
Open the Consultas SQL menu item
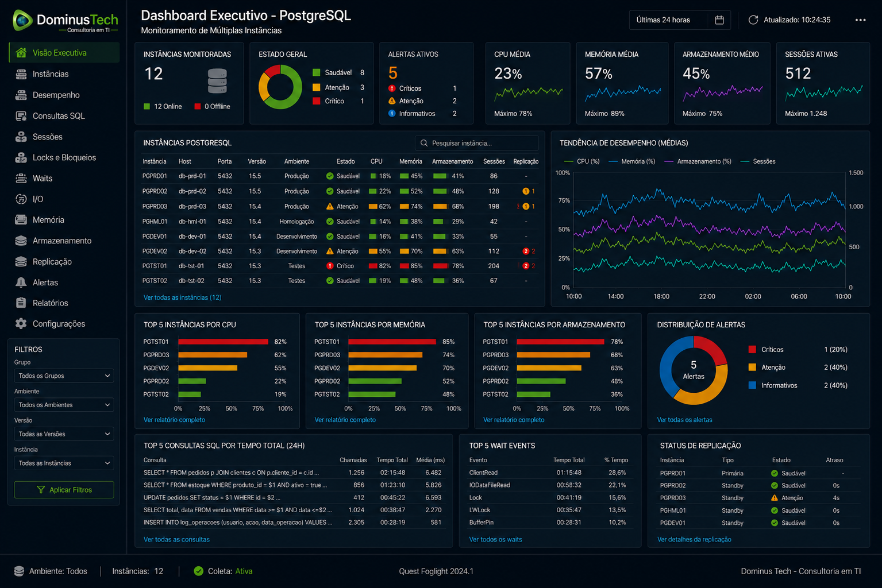pos(64,116)
